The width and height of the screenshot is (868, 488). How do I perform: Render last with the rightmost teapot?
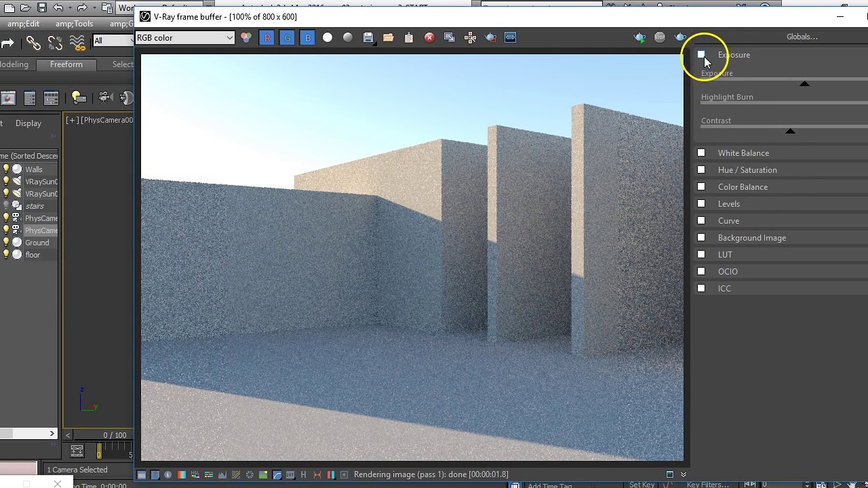tap(680, 38)
